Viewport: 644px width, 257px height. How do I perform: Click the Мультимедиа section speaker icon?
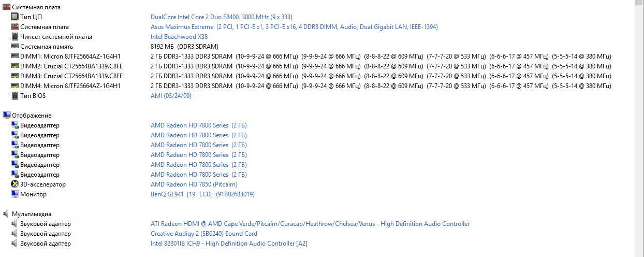click(x=6, y=214)
